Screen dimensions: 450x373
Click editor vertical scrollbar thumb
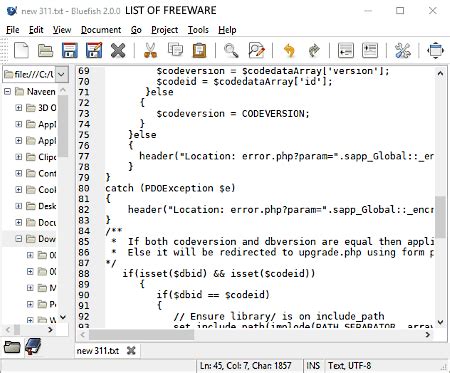point(440,217)
